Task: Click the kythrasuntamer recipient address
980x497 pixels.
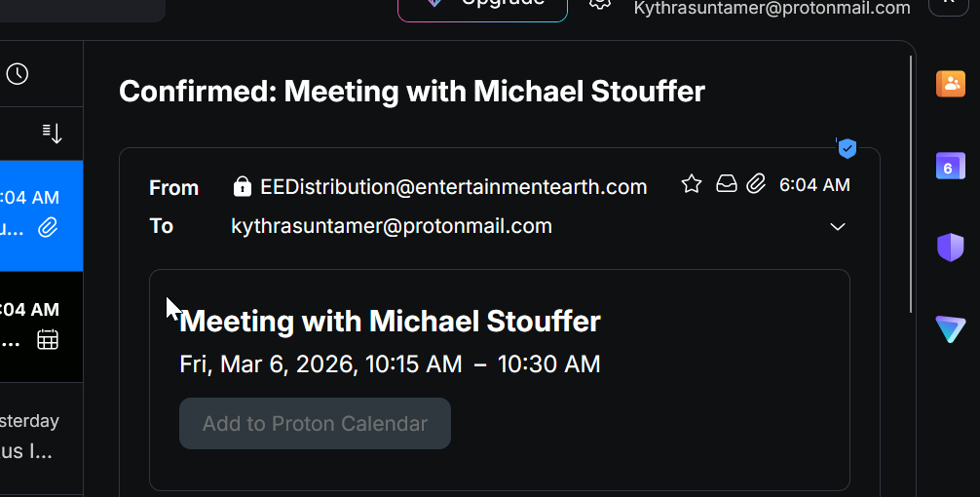Action: (x=392, y=226)
